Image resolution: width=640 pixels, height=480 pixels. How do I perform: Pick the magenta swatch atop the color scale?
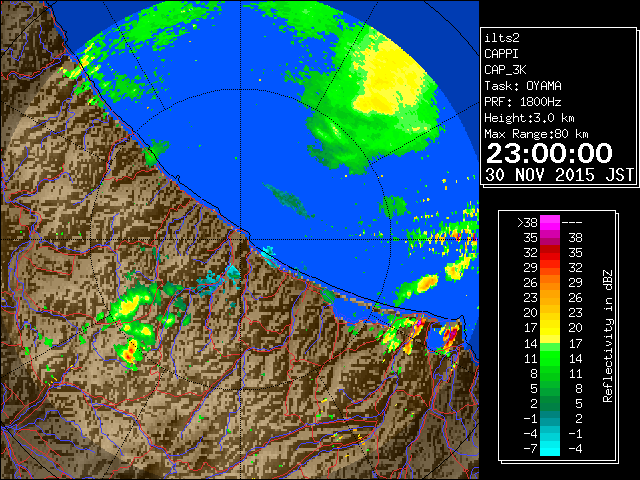(x=550, y=223)
